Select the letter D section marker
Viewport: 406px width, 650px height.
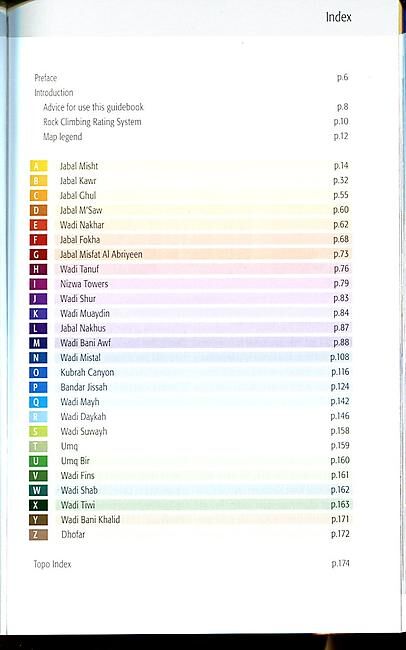39,210
